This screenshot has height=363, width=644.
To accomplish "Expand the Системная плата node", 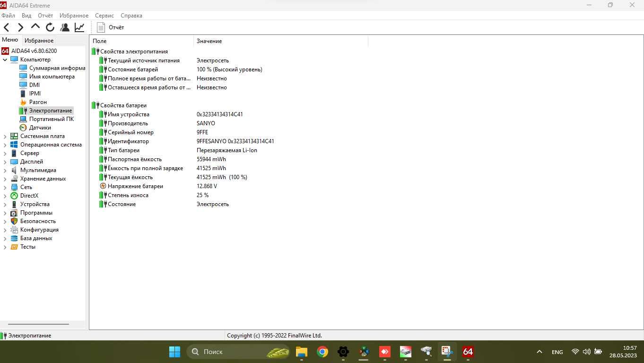I will coord(5,136).
